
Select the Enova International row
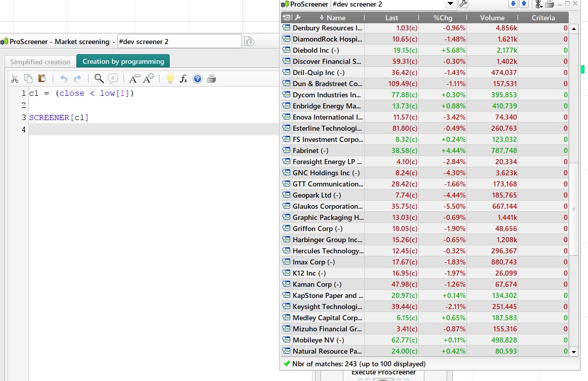tap(425, 117)
